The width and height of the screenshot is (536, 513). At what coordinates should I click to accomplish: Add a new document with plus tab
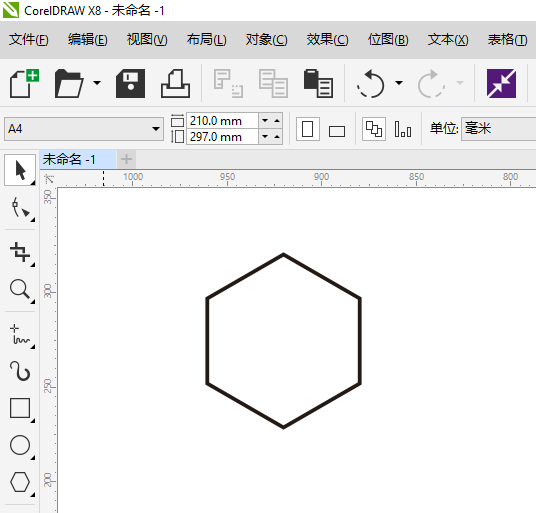click(126, 159)
